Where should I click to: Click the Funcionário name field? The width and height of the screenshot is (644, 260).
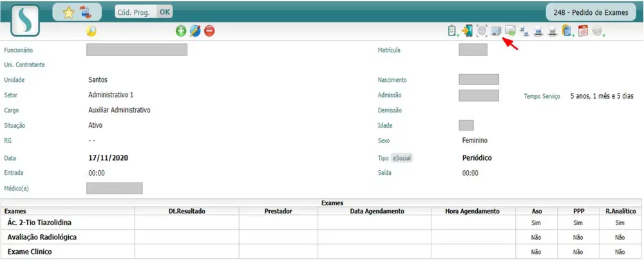[x=137, y=50]
